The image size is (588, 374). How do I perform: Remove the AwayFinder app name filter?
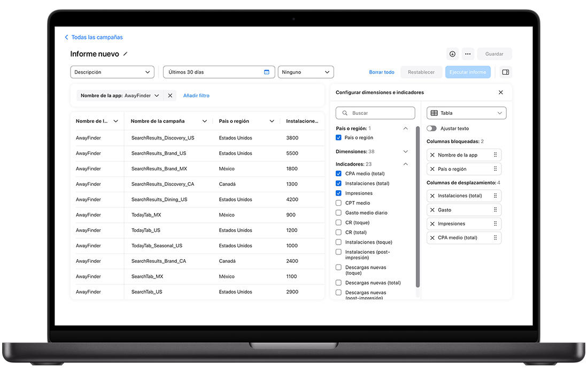(170, 96)
